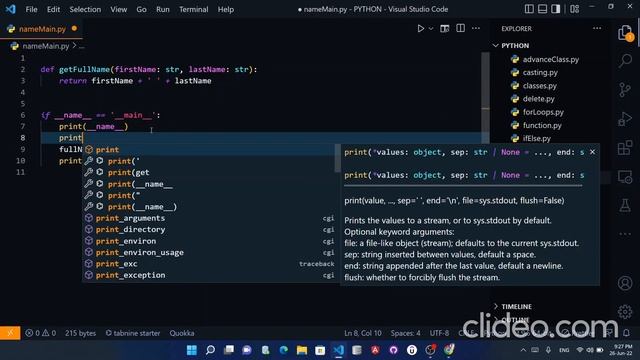Click the editor vertical scrollbar

tap(485, 98)
